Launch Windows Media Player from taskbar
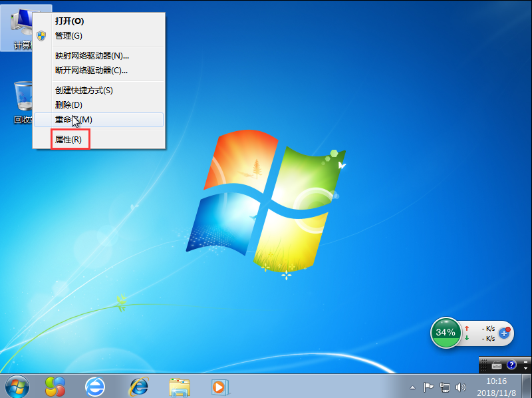The height and width of the screenshot is (398, 532). click(x=219, y=385)
